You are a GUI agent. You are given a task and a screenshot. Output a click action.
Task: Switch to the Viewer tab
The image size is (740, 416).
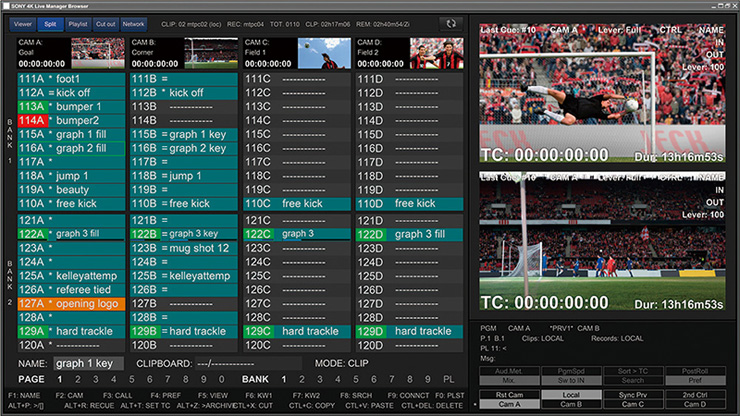click(x=23, y=22)
